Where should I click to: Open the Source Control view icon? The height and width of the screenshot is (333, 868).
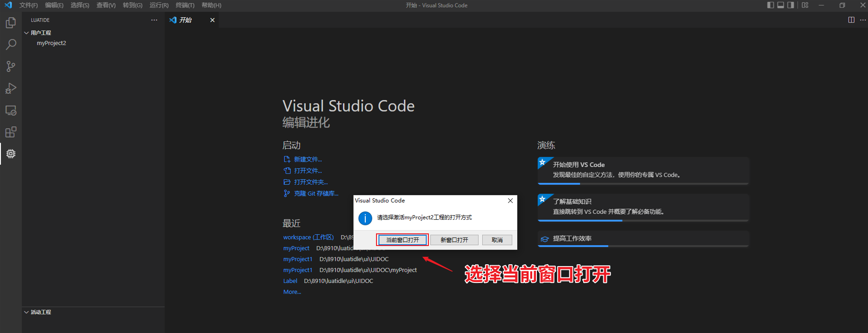pos(11,66)
